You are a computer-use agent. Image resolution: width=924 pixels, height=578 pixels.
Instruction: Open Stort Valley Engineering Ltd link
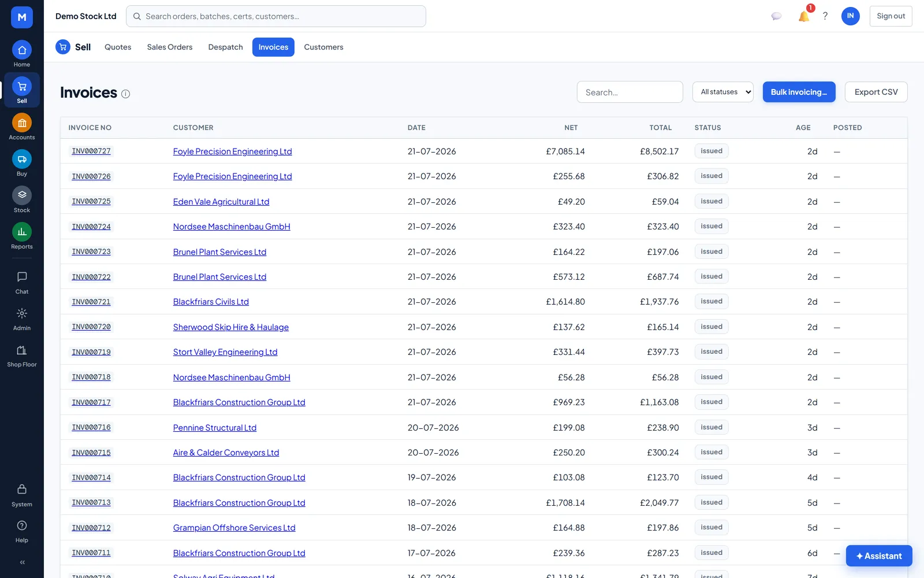225,352
